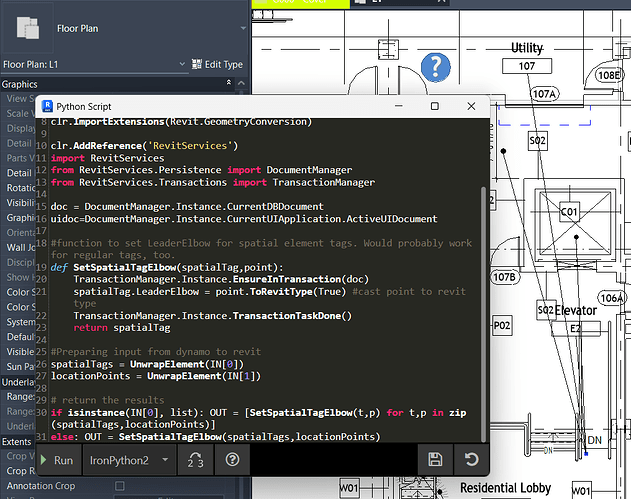Revert script changes with the undo arrow icon
Viewport: 631px width, 499px height.
471,459
